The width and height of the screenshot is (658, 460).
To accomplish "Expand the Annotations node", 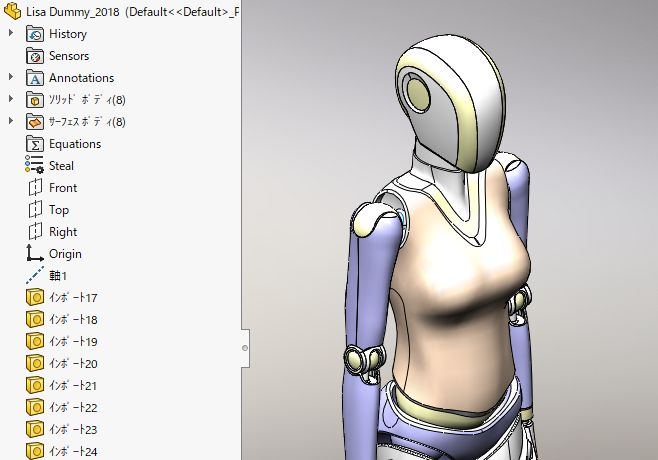I will click(x=11, y=77).
